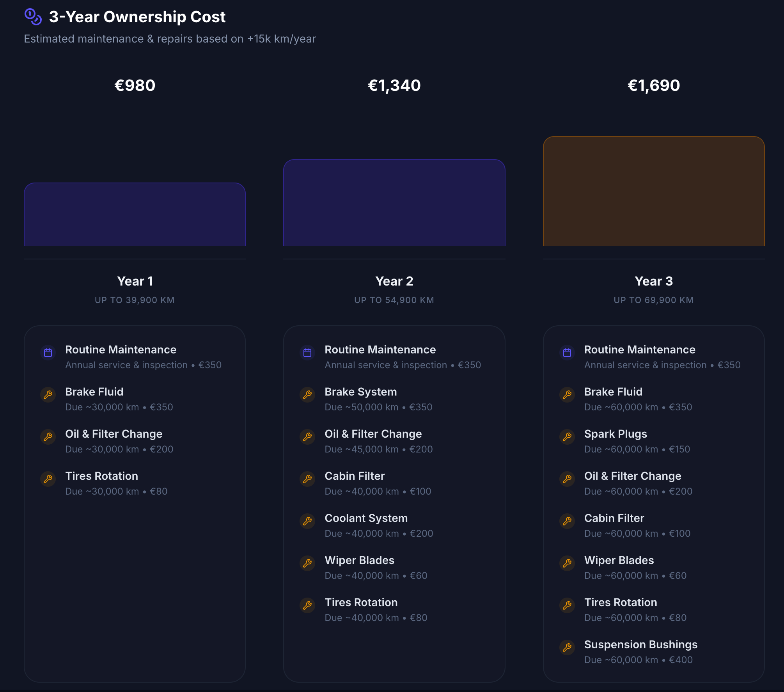This screenshot has height=692, width=784.
Task: Click Year 1 Brake Fluid title
Action: [94, 392]
